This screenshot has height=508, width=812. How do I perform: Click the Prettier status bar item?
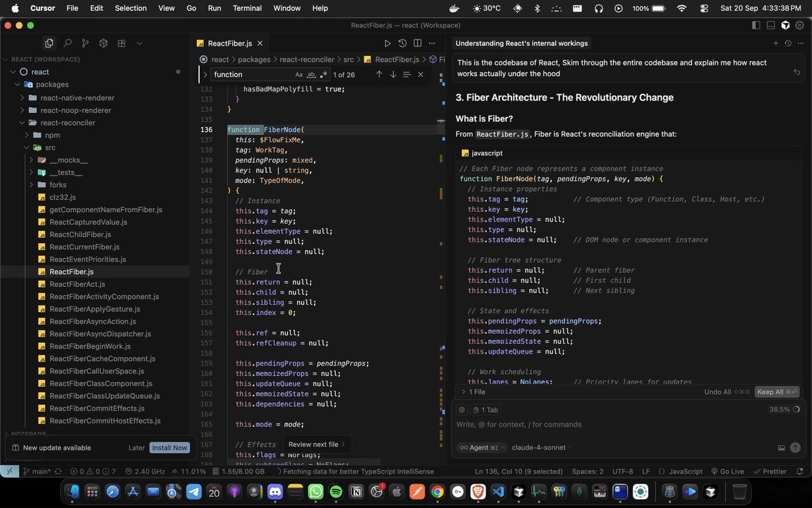pos(769,471)
